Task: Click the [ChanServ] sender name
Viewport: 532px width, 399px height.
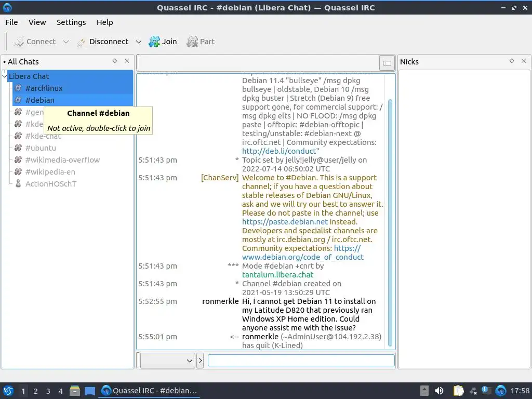Action: (220, 178)
